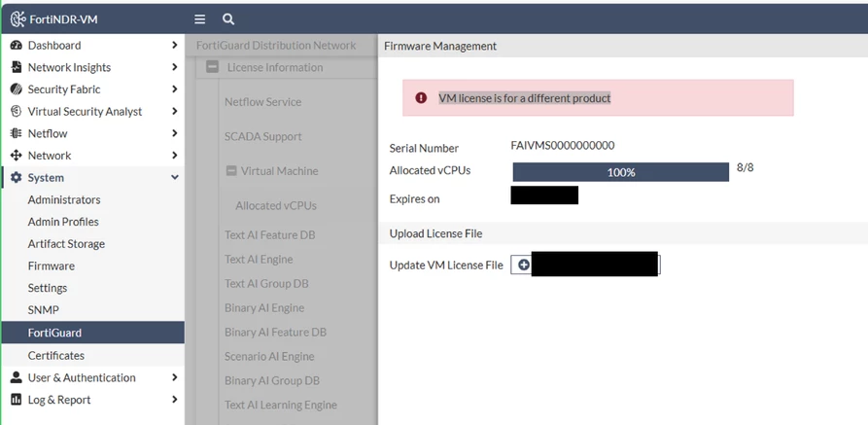Open the search magnifier icon

click(x=228, y=19)
